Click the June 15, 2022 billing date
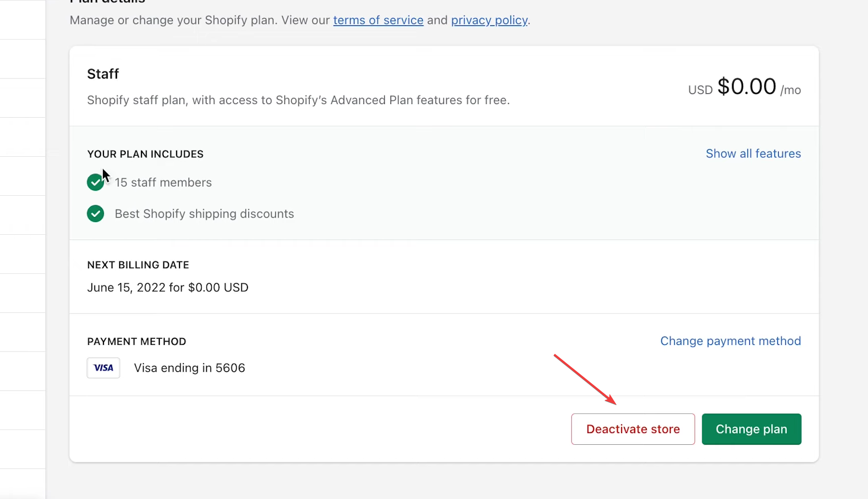Viewport: 868px width, 499px height. [167, 288]
